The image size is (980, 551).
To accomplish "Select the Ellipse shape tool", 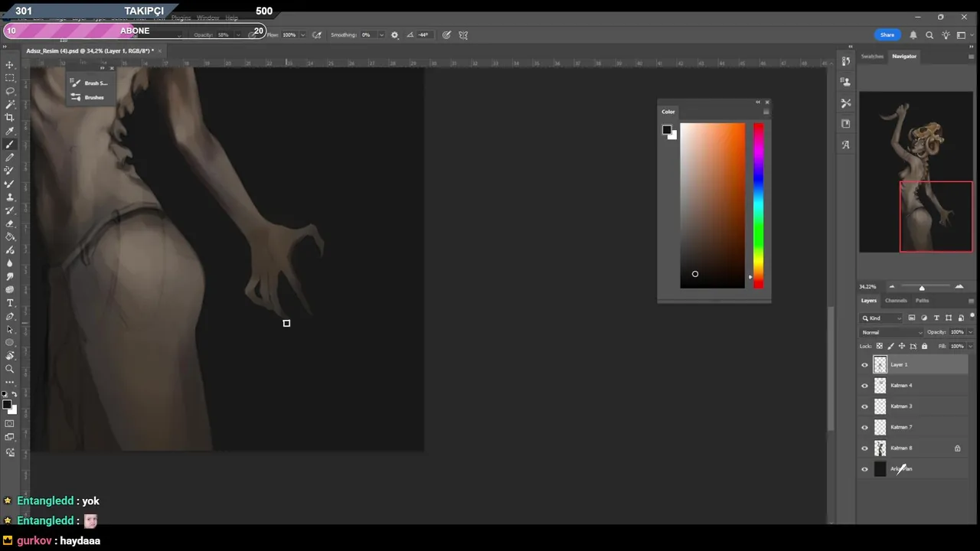I will [x=10, y=342].
